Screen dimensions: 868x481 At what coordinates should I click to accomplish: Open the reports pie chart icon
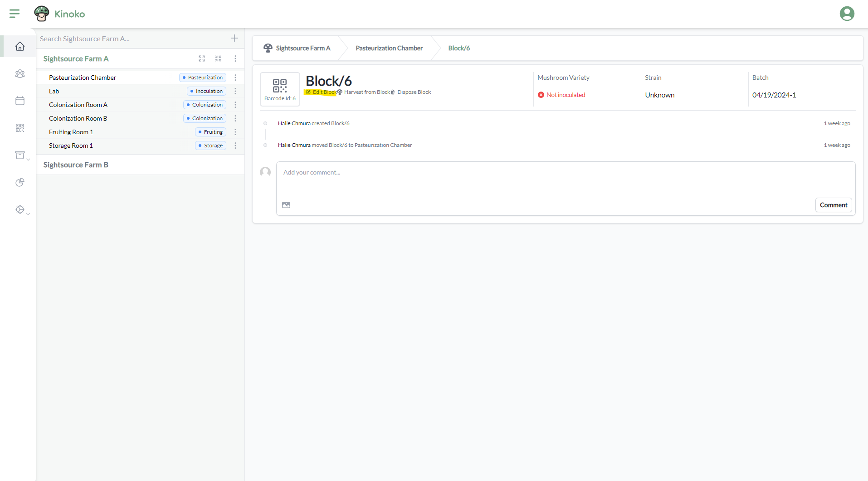[20, 182]
